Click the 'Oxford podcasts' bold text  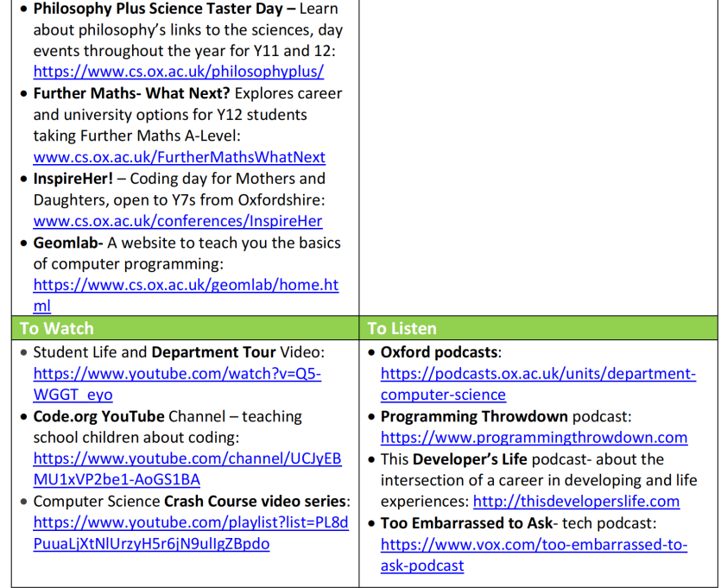(440, 352)
